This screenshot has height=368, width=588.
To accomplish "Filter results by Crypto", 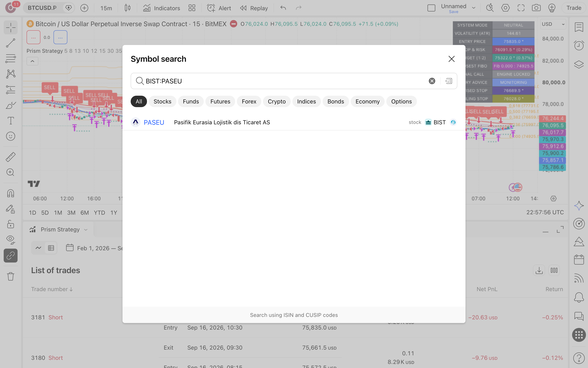I will [x=276, y=101].
